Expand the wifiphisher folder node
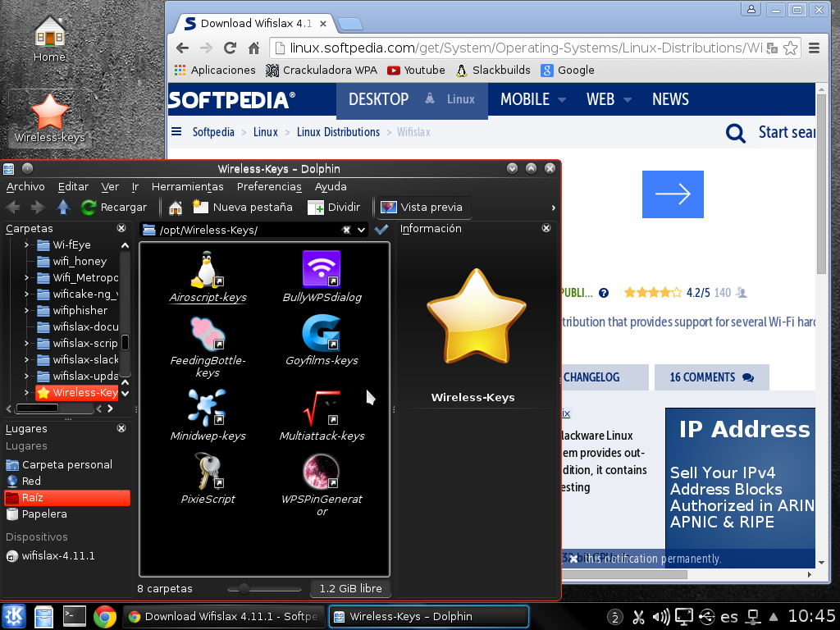840x630 pixels. click(x=26, y=310)
